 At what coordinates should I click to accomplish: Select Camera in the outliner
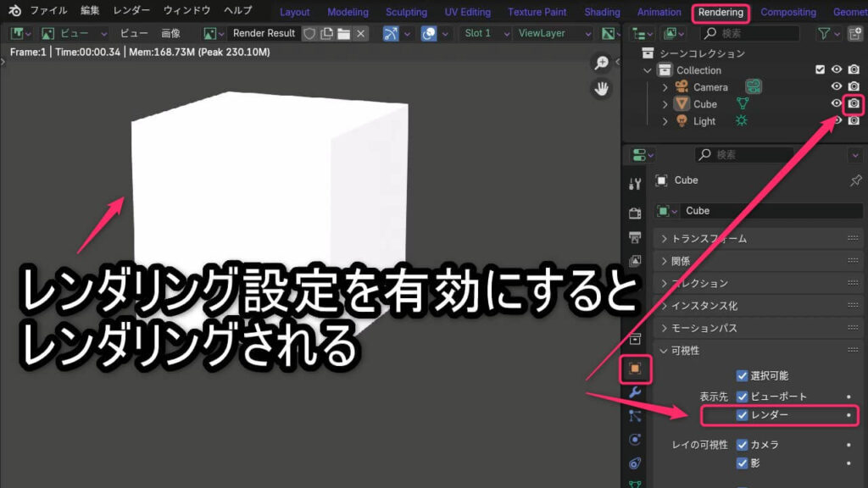(x=710, y=87)
